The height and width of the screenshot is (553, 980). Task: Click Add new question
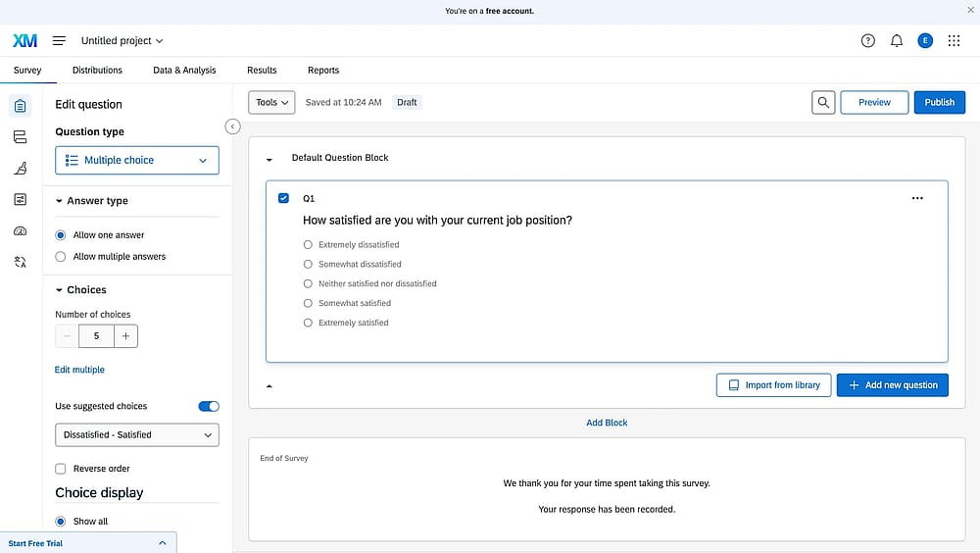click(x=893, y=385)
